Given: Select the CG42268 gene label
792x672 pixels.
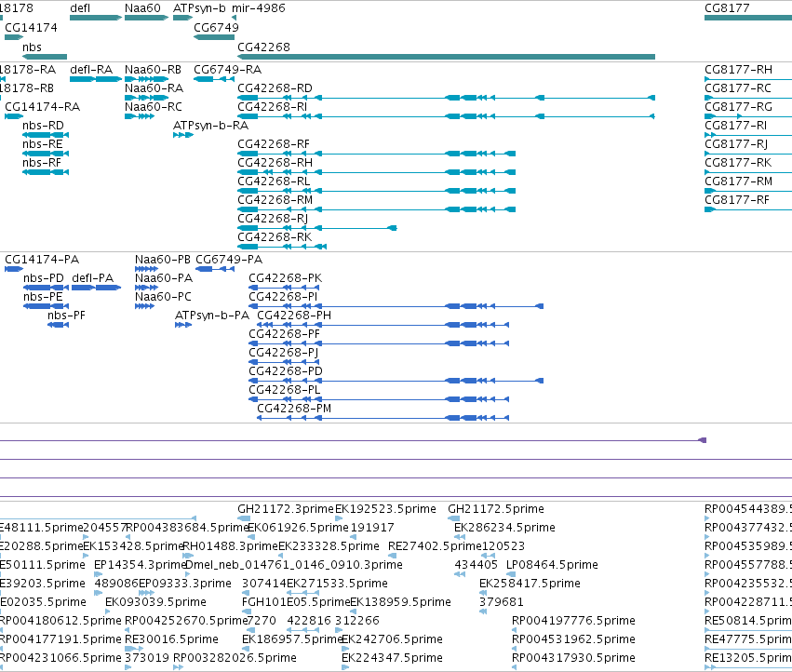Looking at the screenshot, I should 263,47.
